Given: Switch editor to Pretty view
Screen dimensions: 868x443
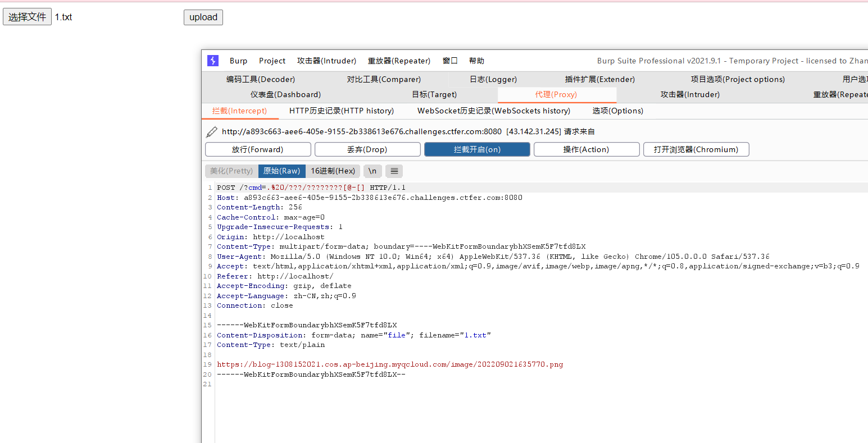Looking at the screenshot, I should click(231, 171).
